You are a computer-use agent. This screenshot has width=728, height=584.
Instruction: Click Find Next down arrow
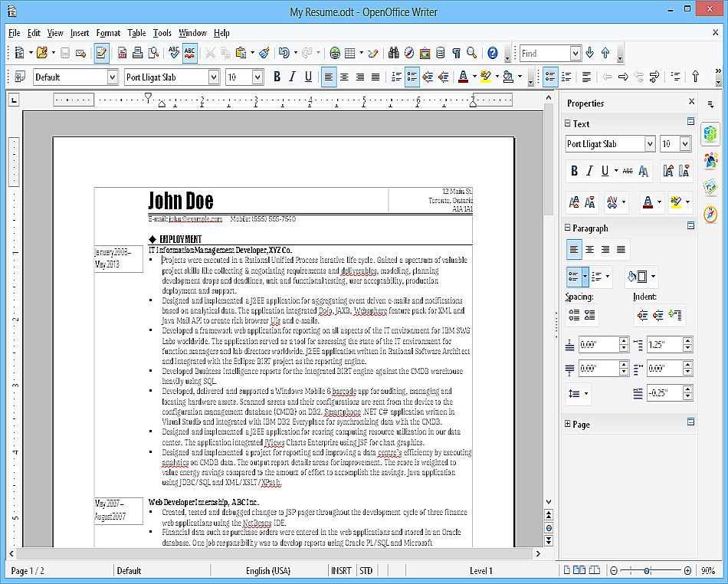[x=589, y=53]
